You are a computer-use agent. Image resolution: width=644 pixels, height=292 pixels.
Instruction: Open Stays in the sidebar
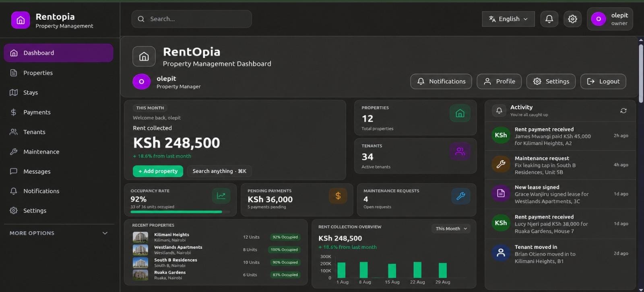(59, 93)
